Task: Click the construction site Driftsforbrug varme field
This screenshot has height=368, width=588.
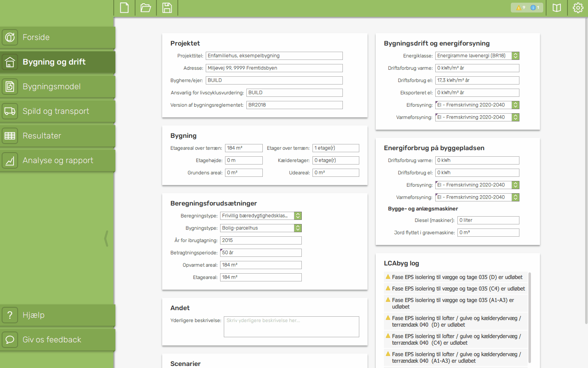Action: [477, 160]
